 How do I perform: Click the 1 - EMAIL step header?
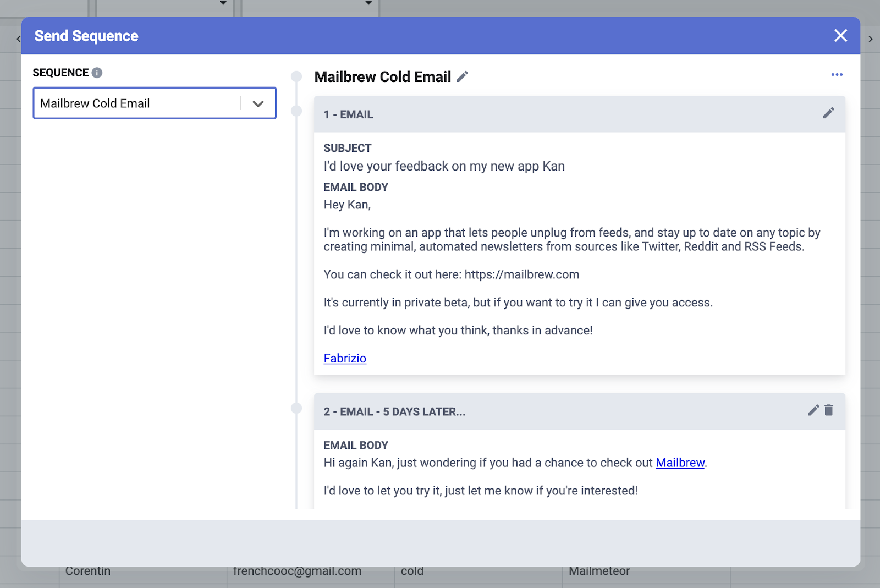pyautogui.click(x=580, y=114)
